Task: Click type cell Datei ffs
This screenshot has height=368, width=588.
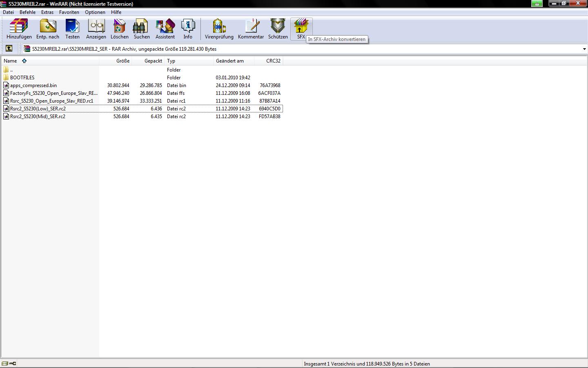Action: click(x=176, y=93)
